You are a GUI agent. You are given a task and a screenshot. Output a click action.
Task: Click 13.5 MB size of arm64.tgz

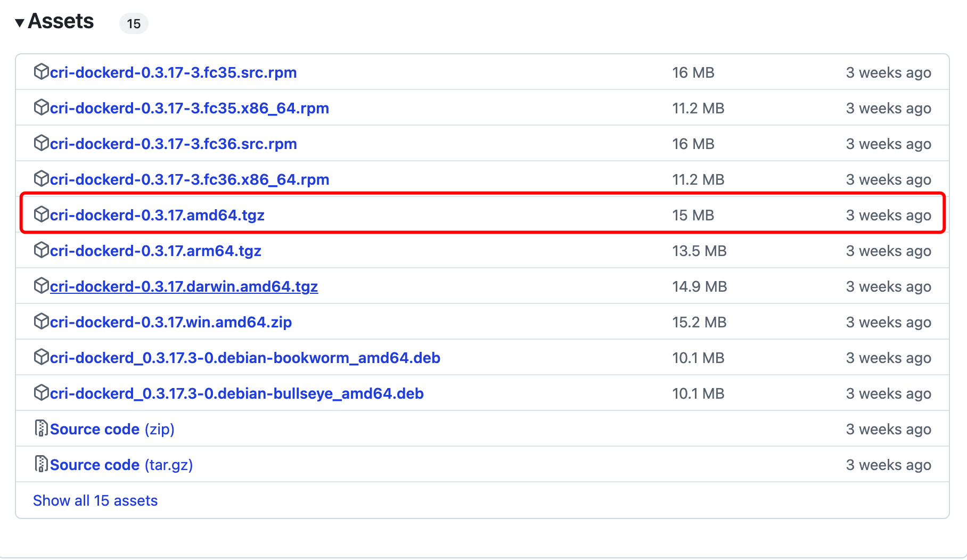tap(699, 251)
